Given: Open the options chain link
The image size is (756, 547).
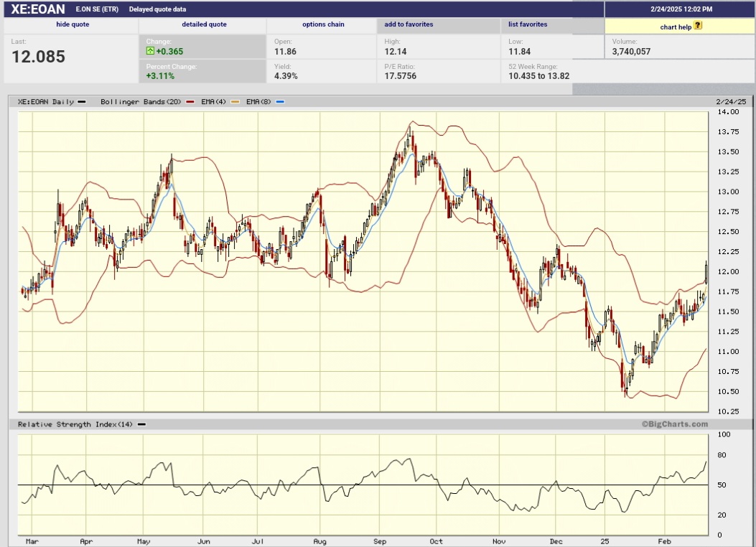Looking at the screenshot, I should click(324, 24).
